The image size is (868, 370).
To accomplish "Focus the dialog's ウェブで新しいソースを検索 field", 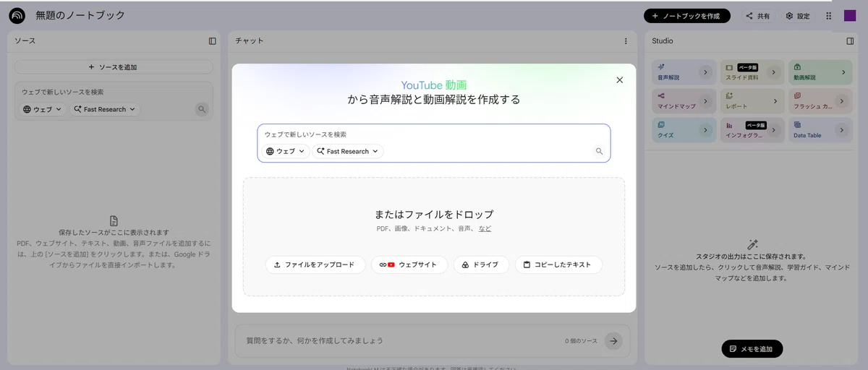I will click(434, 134).
